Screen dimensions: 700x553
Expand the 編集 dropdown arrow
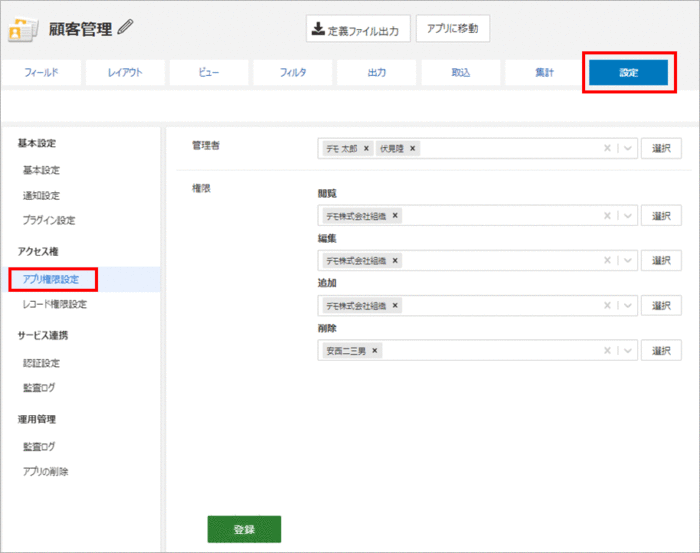[628, 260]
